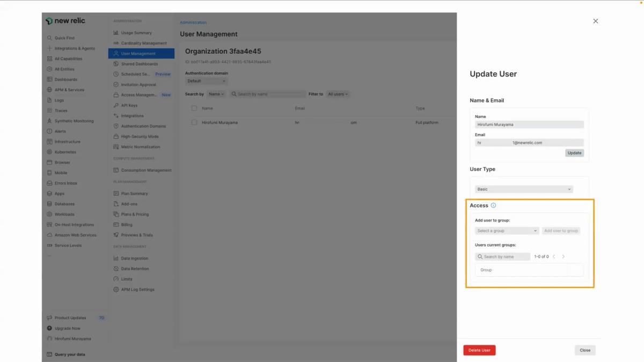
Task: Open the User Type Basic dropdown
Action: click(x=524, y=189)
